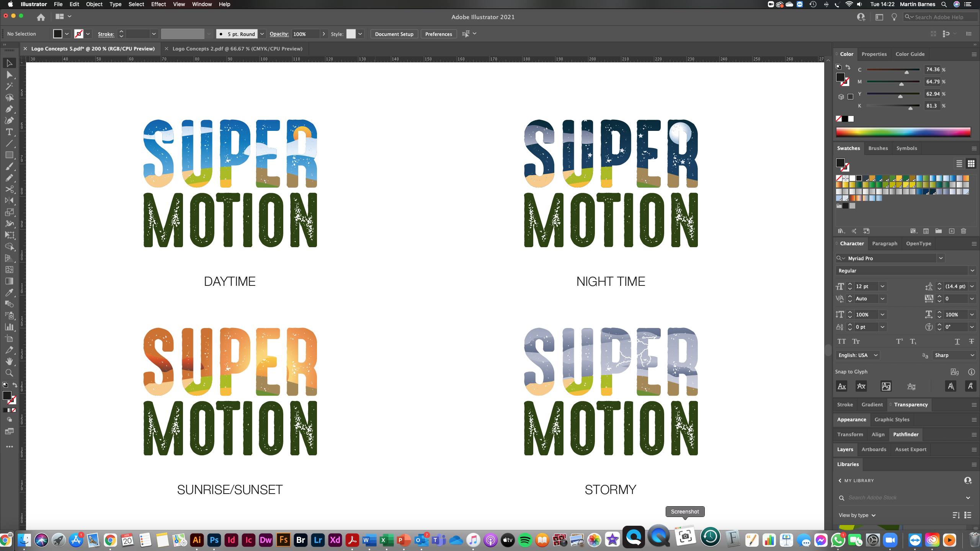Toggle underline formatting
Image resolution: width=980 pixels, height=551 pixels.
coord(957,341)
